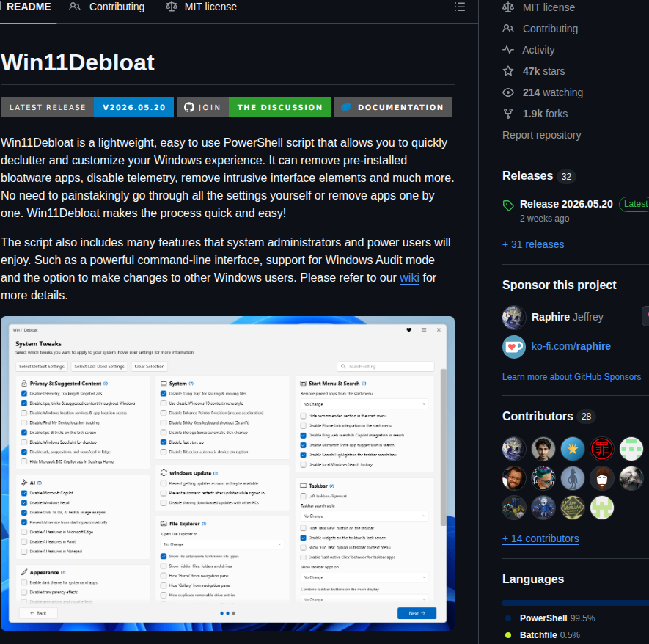The width and height of the screenshot is (649, 644).
Task: Open the white and green identicon contributor avatar
Action: pyautogui.click(x=631, y=449)
